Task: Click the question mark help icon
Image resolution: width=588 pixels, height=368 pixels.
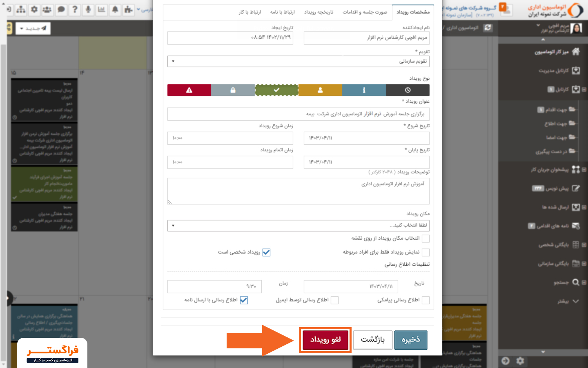Action: (x=75, y=9)
